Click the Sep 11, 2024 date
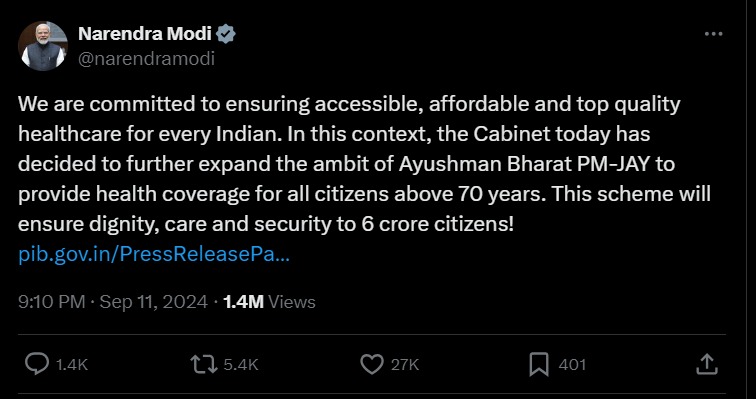Screen dimensions: 756x399 (153, 302)
